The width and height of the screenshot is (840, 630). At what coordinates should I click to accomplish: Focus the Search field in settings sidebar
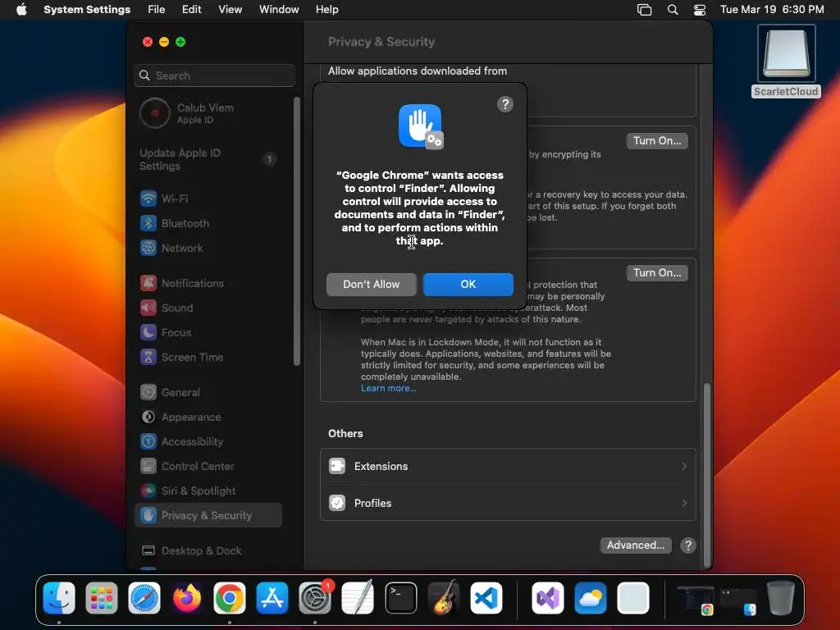point(214,75)
